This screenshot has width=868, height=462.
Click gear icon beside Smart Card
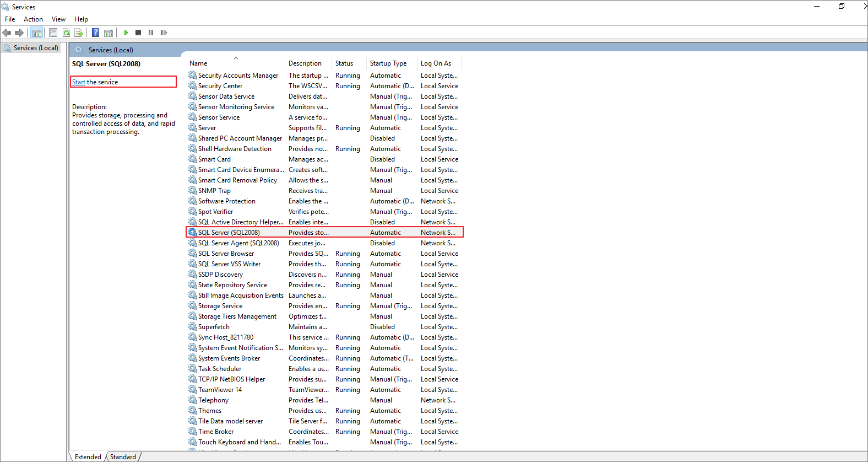point(193,159)
